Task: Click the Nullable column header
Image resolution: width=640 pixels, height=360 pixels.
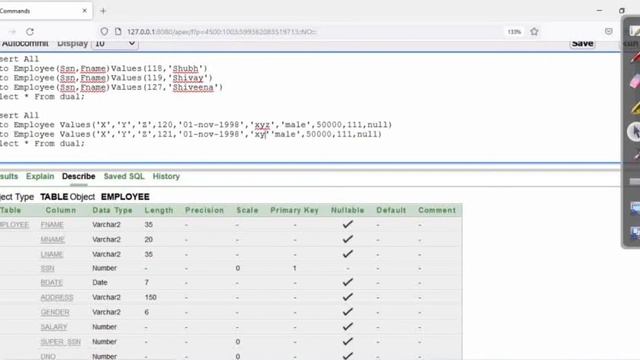Action: click(347, 210)
